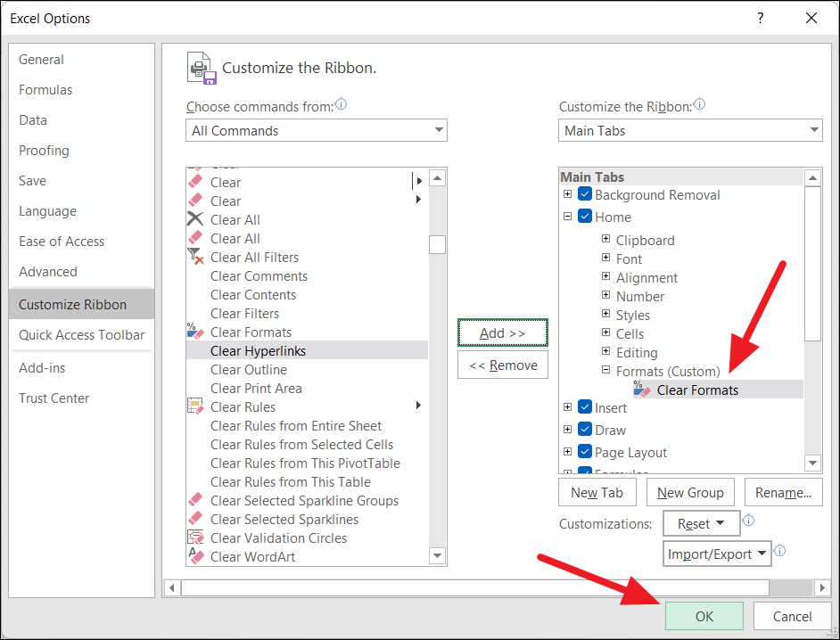
Task: Click the Clear Selected Sparkline Groups eraser icon
Action: coord(195,500)
